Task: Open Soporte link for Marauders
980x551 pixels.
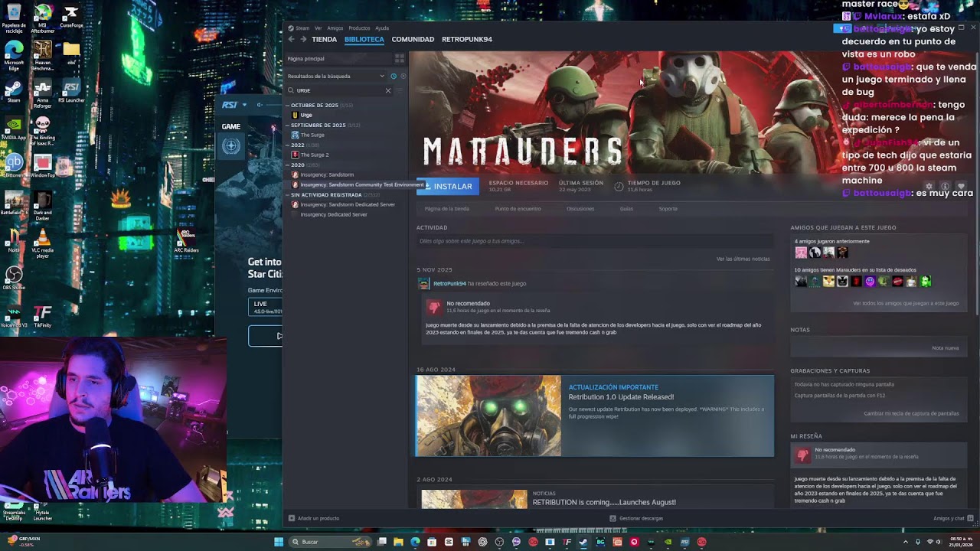Action: (x=668, y=208)
